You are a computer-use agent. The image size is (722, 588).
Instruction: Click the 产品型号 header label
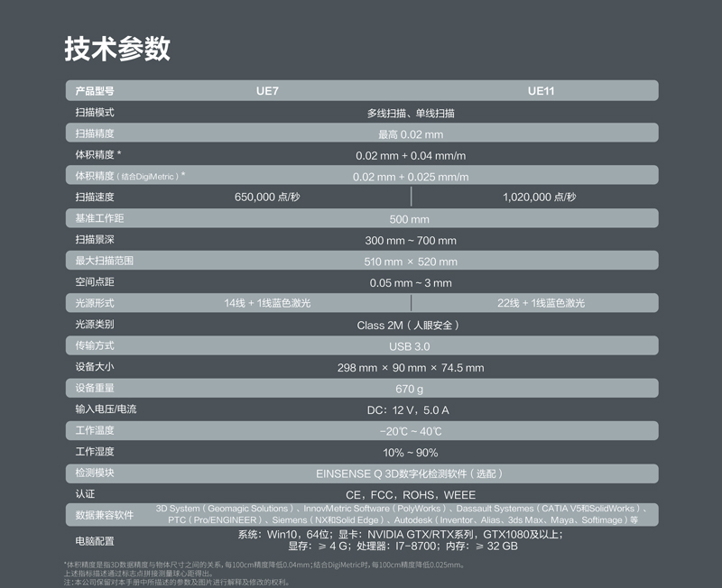tap(94, 91)
